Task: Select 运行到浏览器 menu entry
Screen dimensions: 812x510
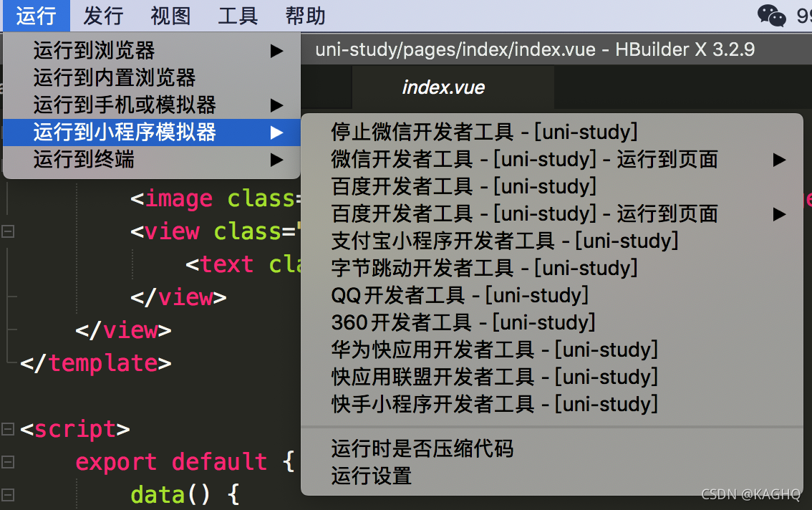Action: point(152,51)
